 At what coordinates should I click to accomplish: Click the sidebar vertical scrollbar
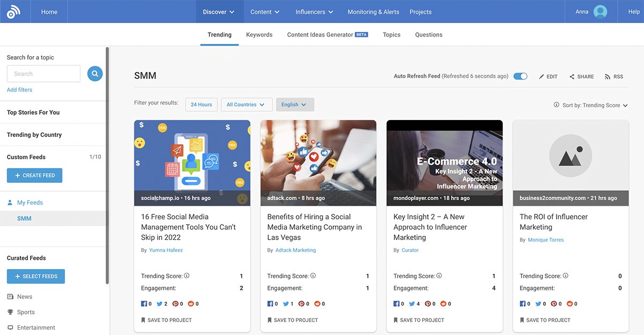[x=107, y=165]
